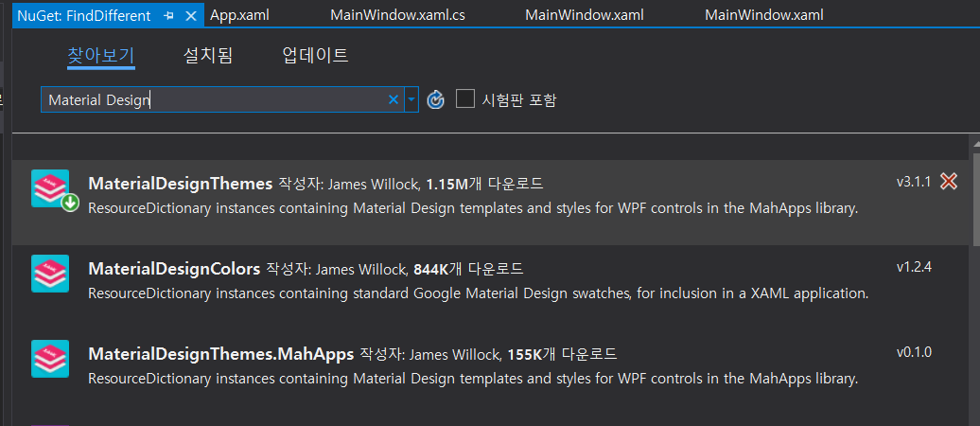Click the MaterialDesignThemes.MahApps package icon
Image resolution: width=980 pixels, height=426 pixels.
coord(51,359)
